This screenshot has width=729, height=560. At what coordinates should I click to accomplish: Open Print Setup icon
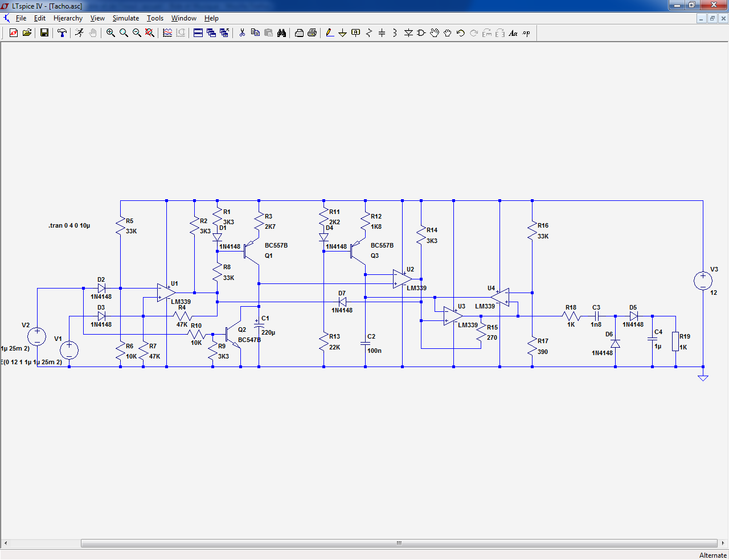click(299, 33)
